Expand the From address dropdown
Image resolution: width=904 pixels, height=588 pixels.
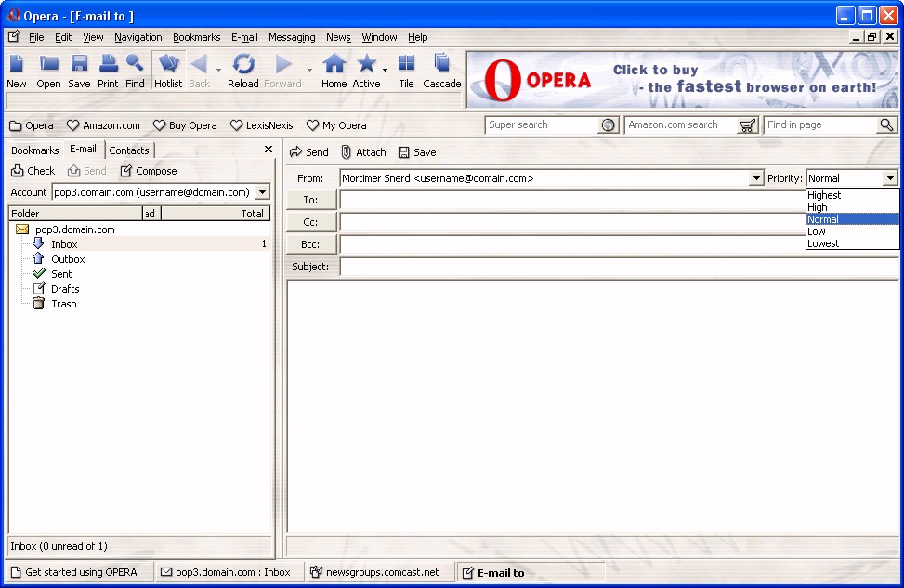(756, 178)
